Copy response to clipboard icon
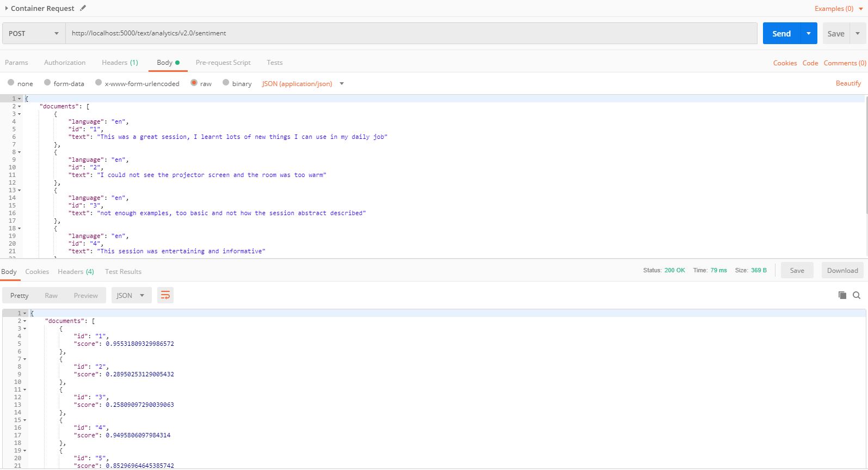 [842, 295]
